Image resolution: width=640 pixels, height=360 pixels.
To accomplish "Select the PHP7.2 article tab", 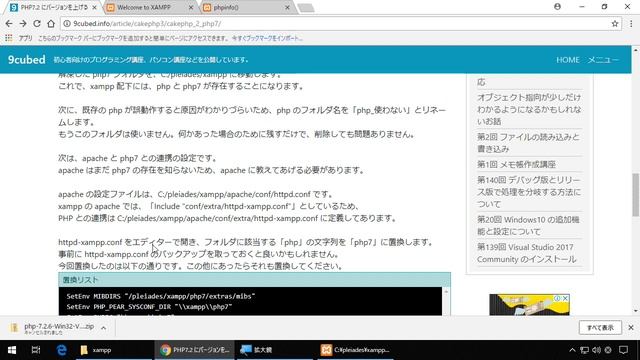I will (x=53, y=7).
